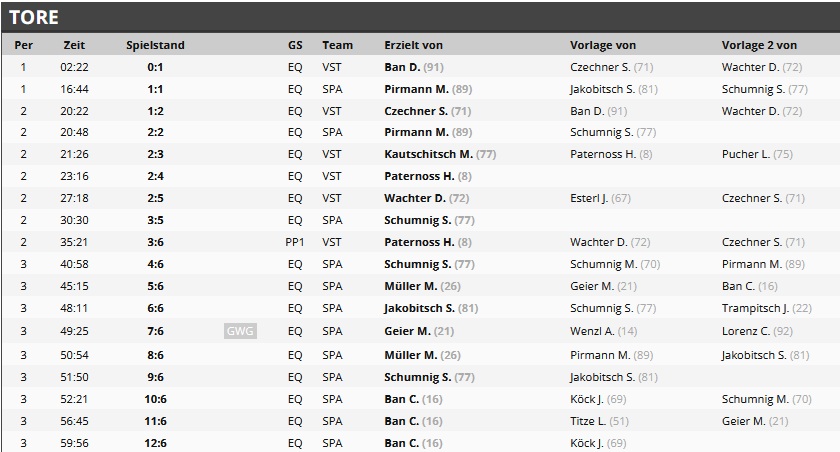Click the TORE section heading

pos(34,17)
